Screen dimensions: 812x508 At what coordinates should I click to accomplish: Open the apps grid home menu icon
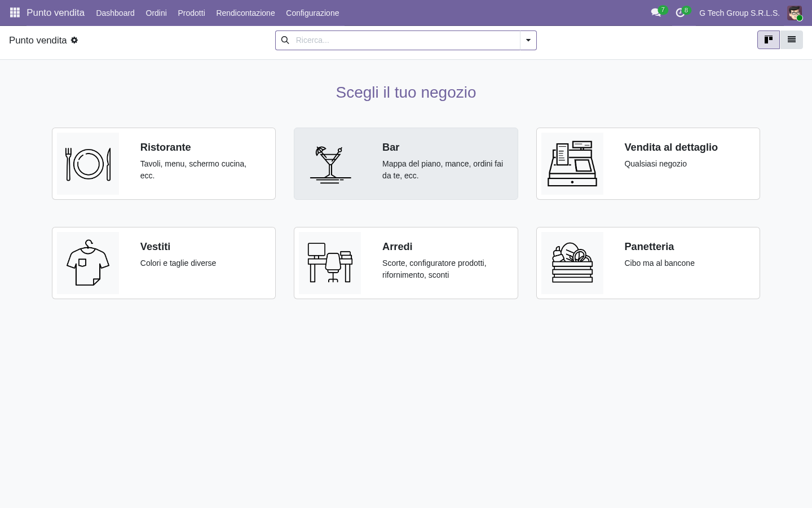[15, 12]
